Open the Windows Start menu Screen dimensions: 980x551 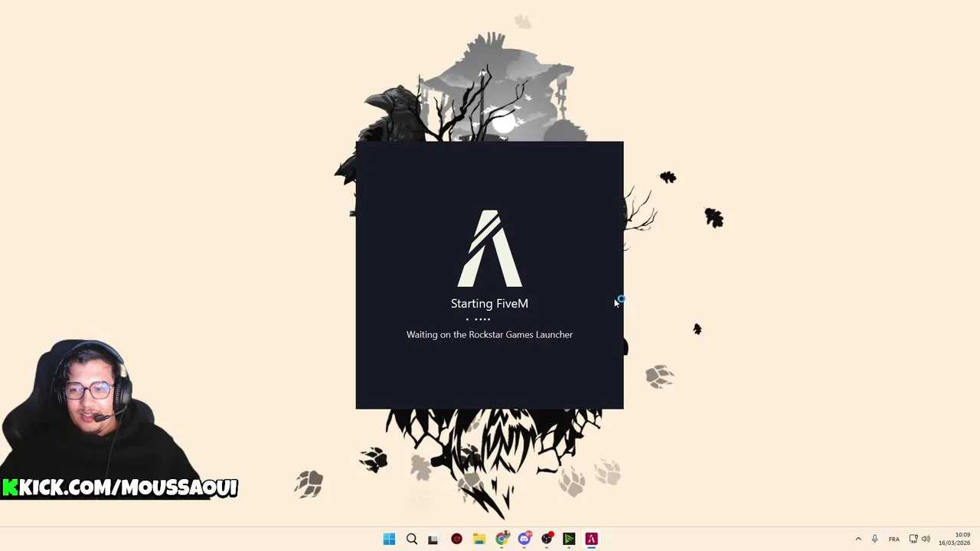[x=389, y=539]
